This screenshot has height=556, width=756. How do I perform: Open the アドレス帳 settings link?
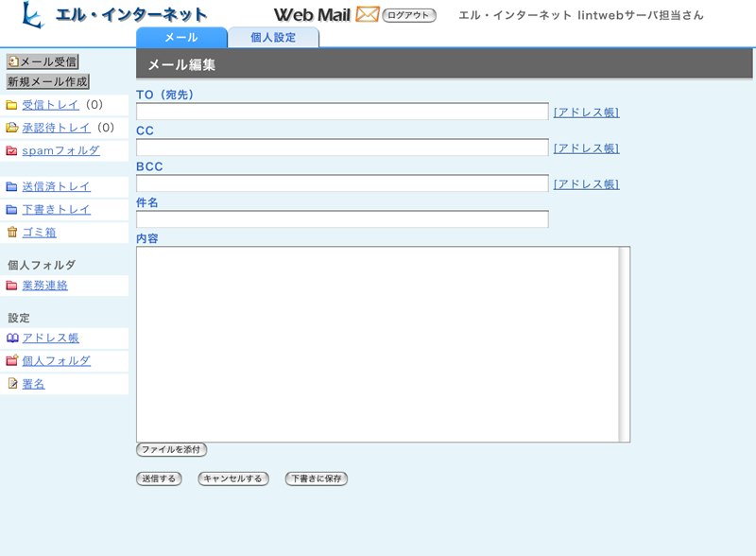pos(51,338)
